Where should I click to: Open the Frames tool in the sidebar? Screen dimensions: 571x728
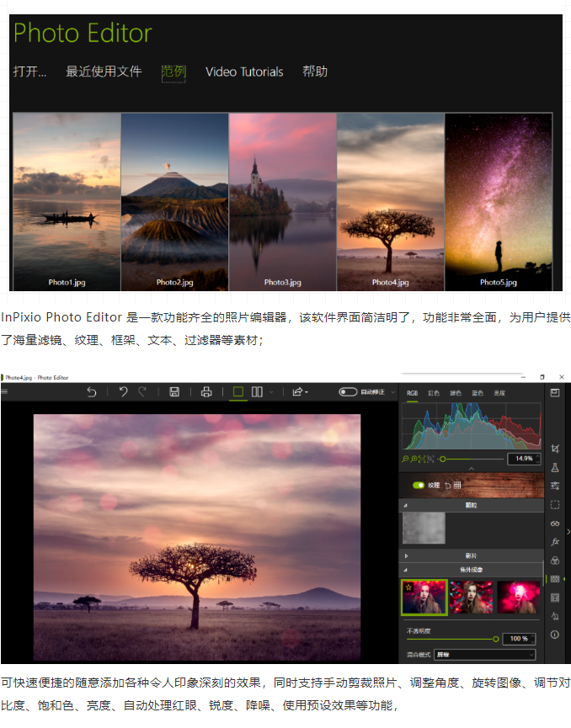(555, 598)
